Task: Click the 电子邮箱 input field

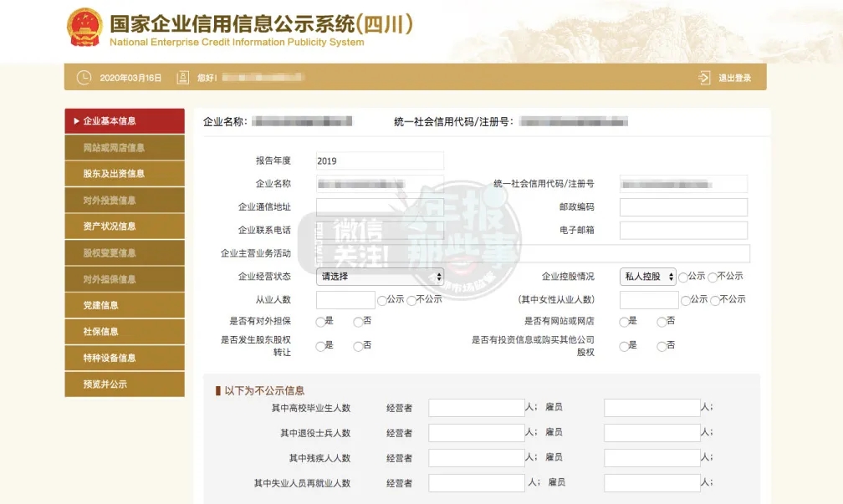Action: pos(683,230)
